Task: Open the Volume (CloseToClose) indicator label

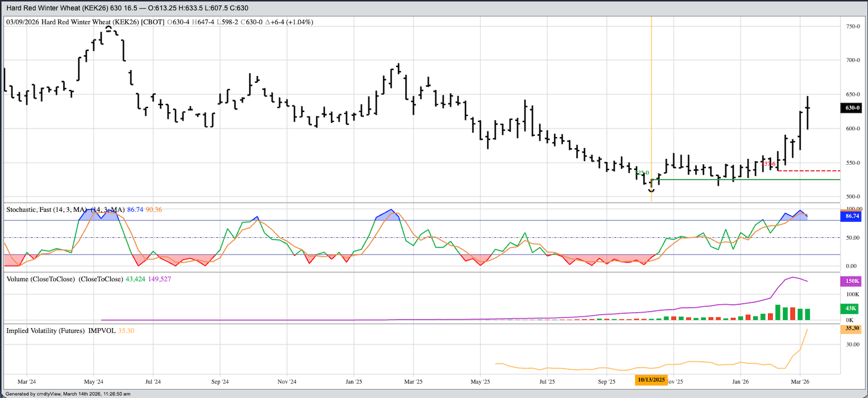Action: pos(64,279)
